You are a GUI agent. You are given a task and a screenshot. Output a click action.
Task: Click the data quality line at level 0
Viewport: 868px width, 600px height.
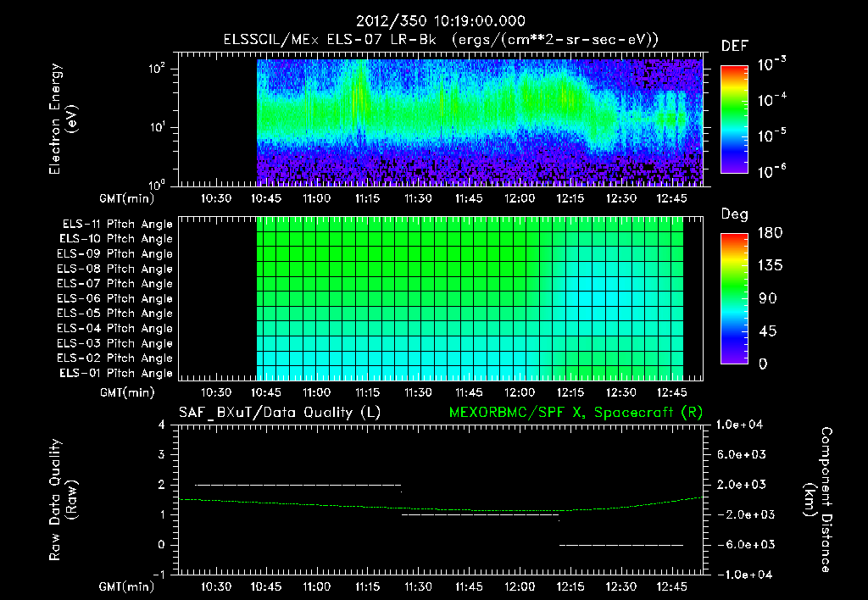[x=621, y=545]
